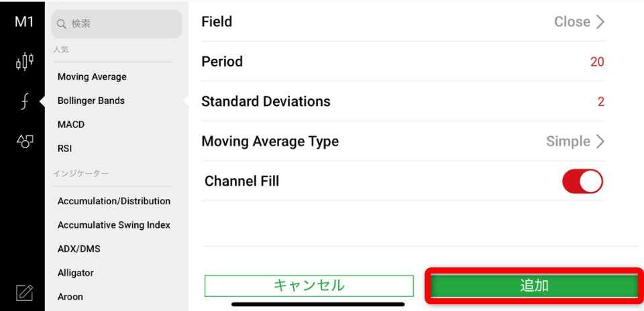Edit the Standard Deviations value

601,102
